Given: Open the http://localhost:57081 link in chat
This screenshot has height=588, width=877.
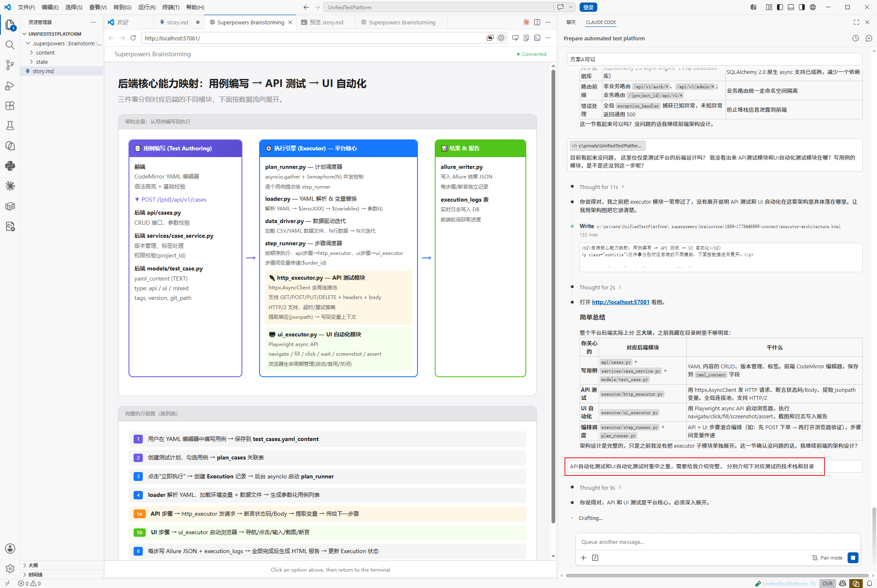Looking at the screenshot, I should (621, 302).
